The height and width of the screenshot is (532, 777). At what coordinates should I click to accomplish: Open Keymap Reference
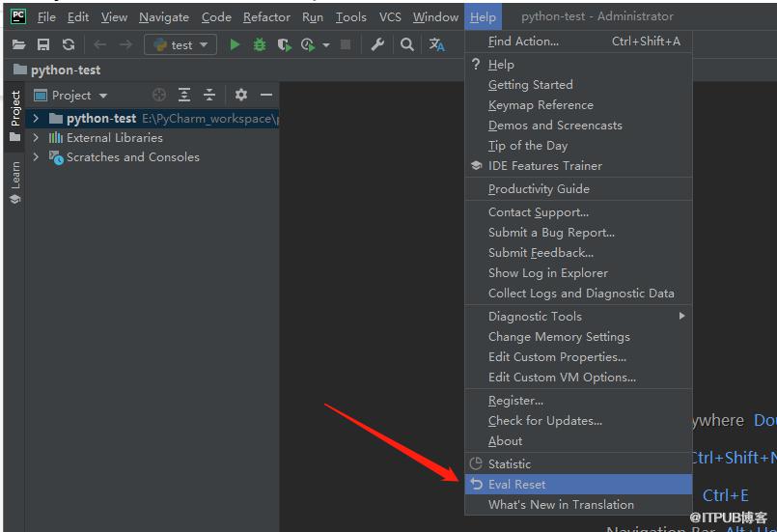578,105
